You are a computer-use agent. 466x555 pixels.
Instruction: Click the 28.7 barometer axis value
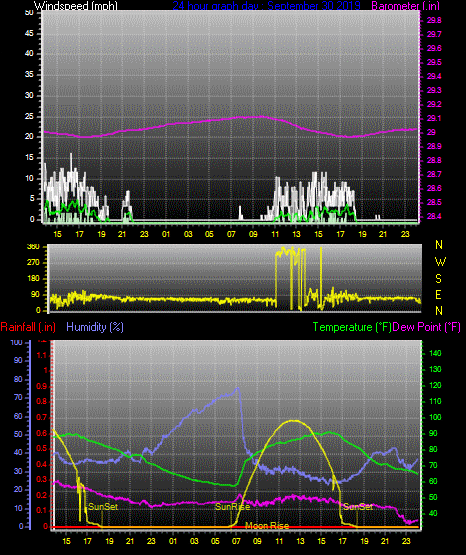click(x=434, y=174)
